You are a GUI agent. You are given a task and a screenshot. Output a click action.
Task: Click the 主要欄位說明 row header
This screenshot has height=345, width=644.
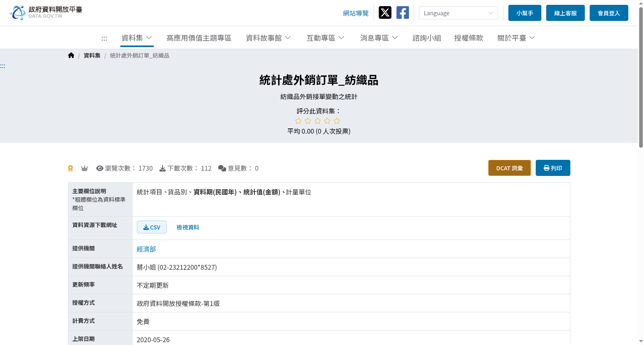coord(100,200)
